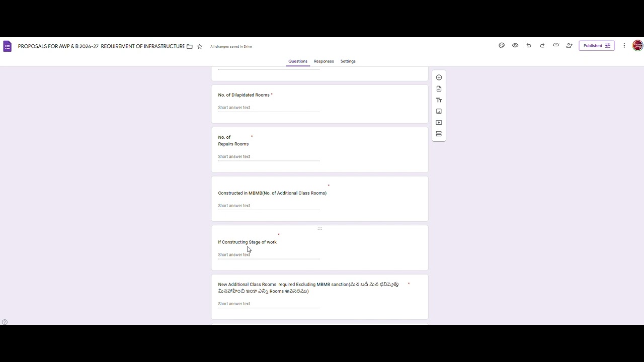The height and width of the screenshot is (362, 644).
Task: Import questions from another form
Action: point(439,88)
